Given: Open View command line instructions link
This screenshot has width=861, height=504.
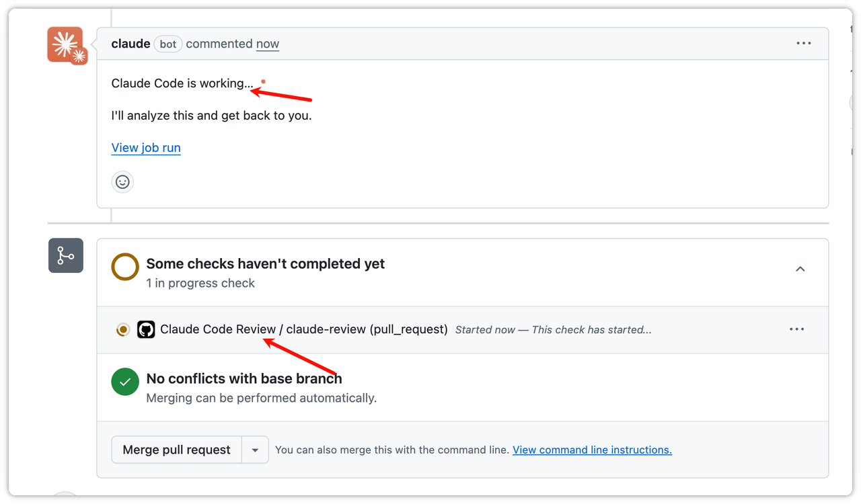Looking at the screenshot, I should [592, 450].
